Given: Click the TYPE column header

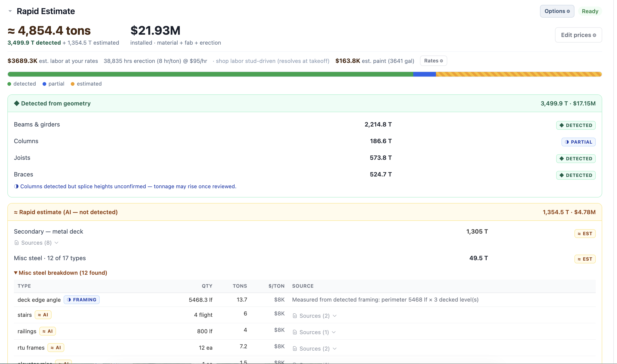Looking at the screenshot, I should [x=24, y=286].
